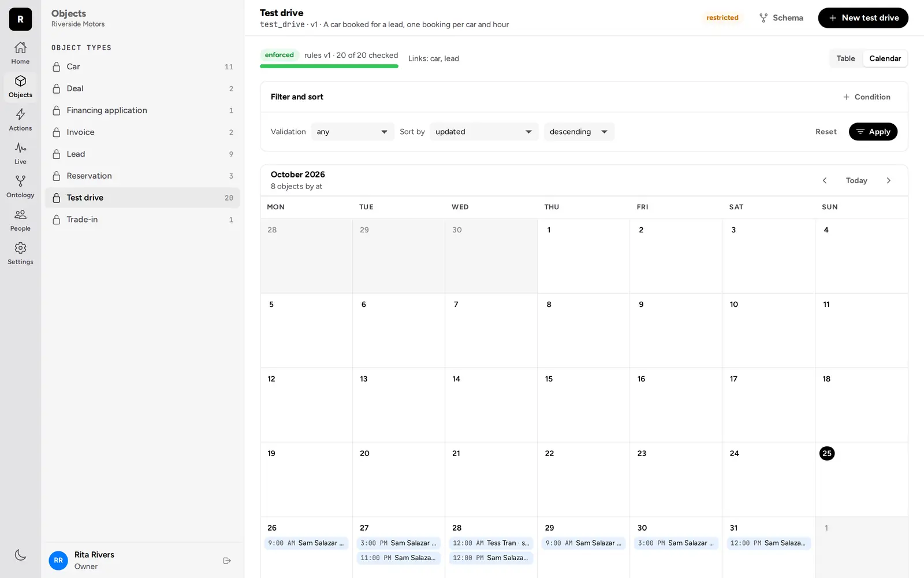Click the Riverside Motors R logo
This screenshot has height=578, width=924.
tap(20, 19)
